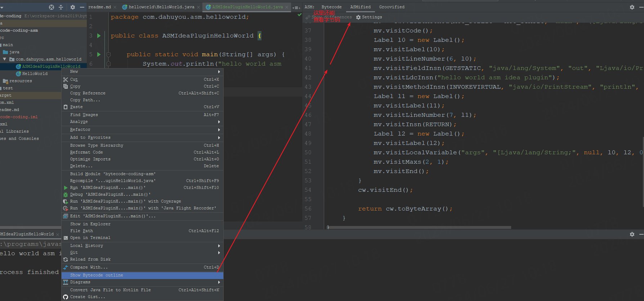
Task: Select HelloWorld class in project tree
Action: point(35,74)
